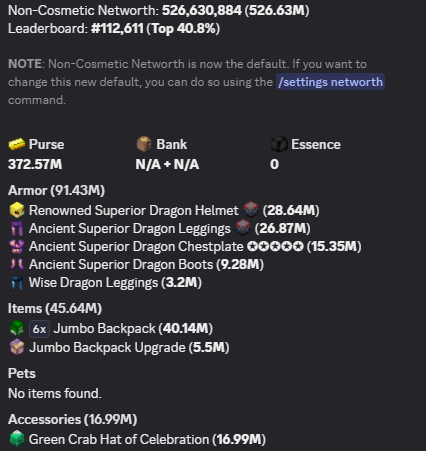Click the five stars on Chestplate line
Image resolution: width=426 pixels, height=451 pixels.
point(275,247)
